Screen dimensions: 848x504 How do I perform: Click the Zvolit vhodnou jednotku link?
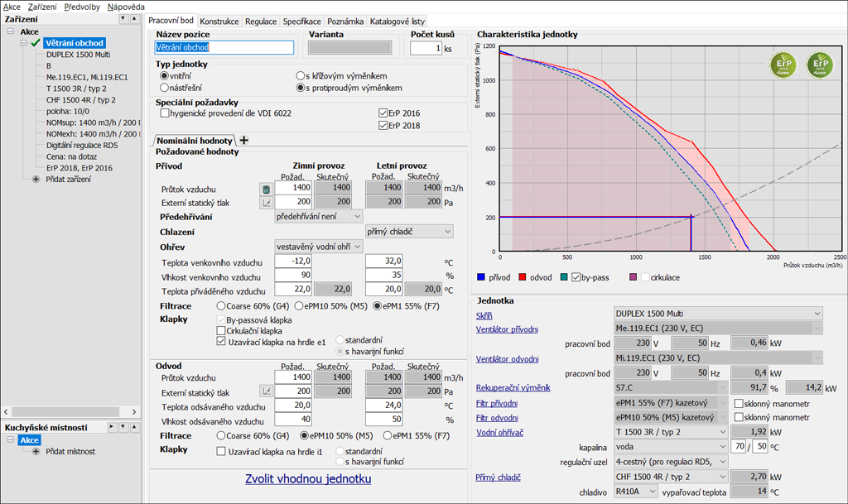pyautogui.click(x=308, y=478)
